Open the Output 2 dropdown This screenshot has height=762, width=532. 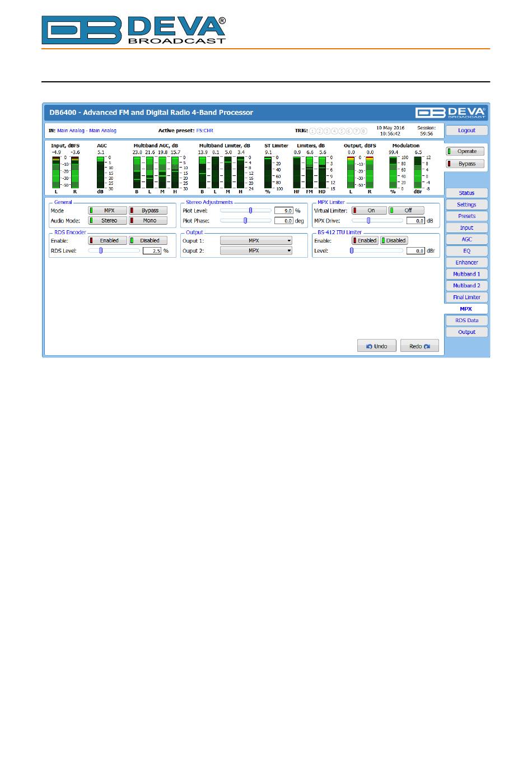coord(256,250)
